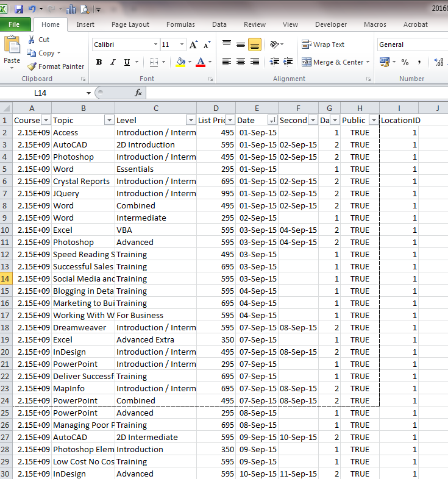448x479 pixels.
Task: Select the 2D Intermediate level cell
Action: pyautogui.click(x=156, y=437)
